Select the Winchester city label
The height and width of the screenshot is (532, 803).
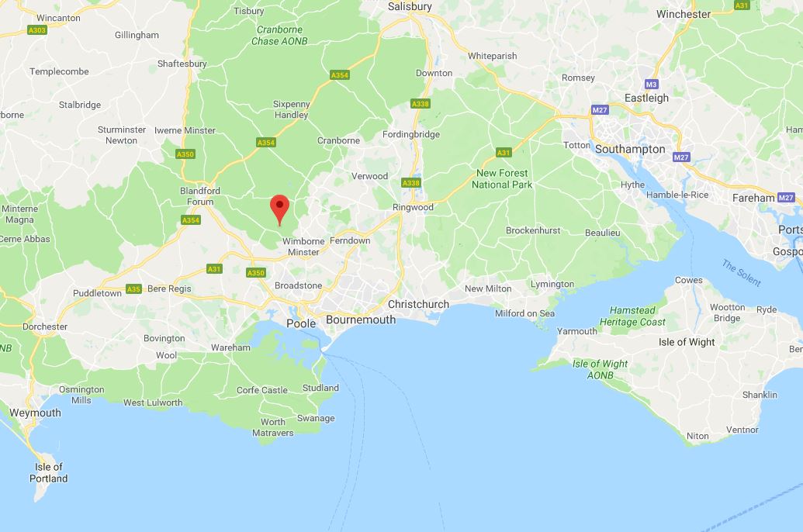[x=684, y=14]
